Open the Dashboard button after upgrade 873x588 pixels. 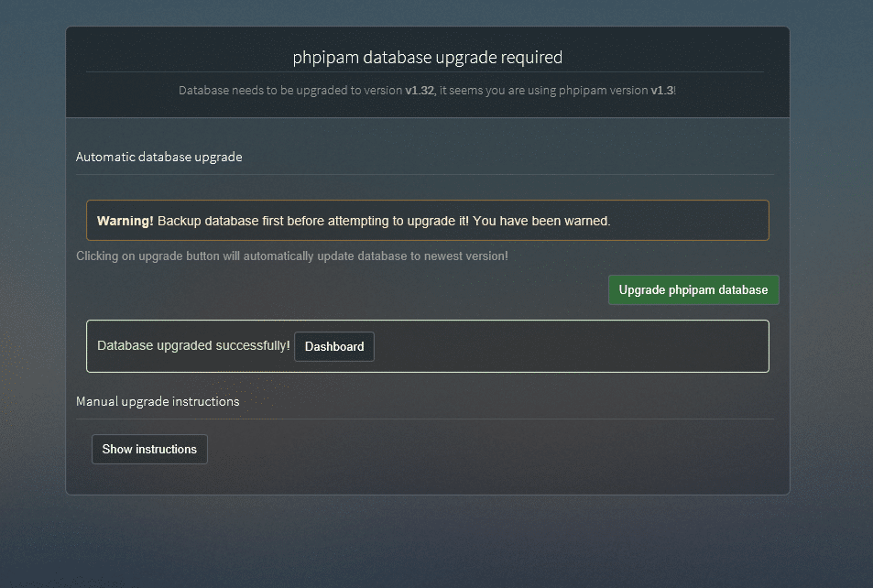(x=334, y=346)
